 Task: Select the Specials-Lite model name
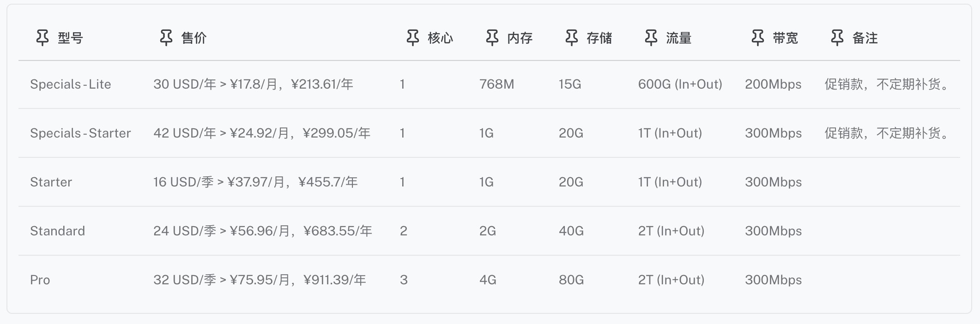pos(71,84)
